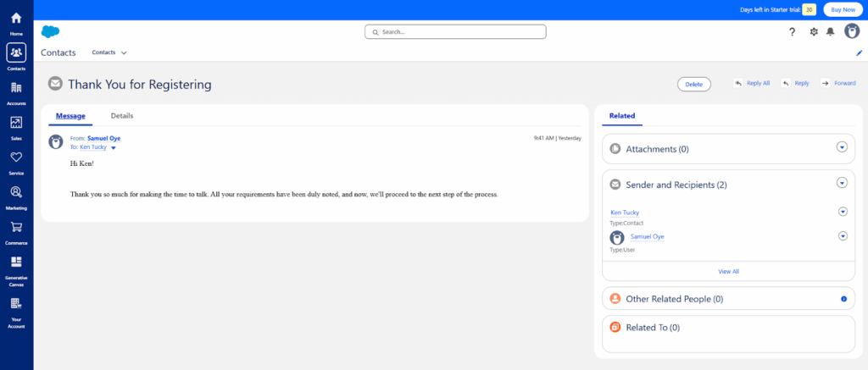Open the Setup gear icon
Image resolution: width=868 pixels, height=370 pixels.
pos(814,31)
